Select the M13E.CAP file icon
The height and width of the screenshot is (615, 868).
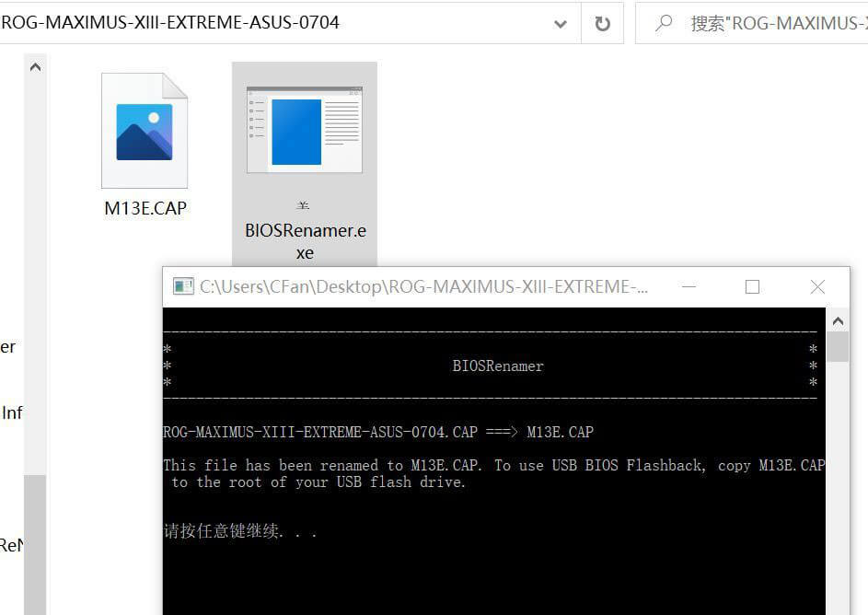(144, 131)
